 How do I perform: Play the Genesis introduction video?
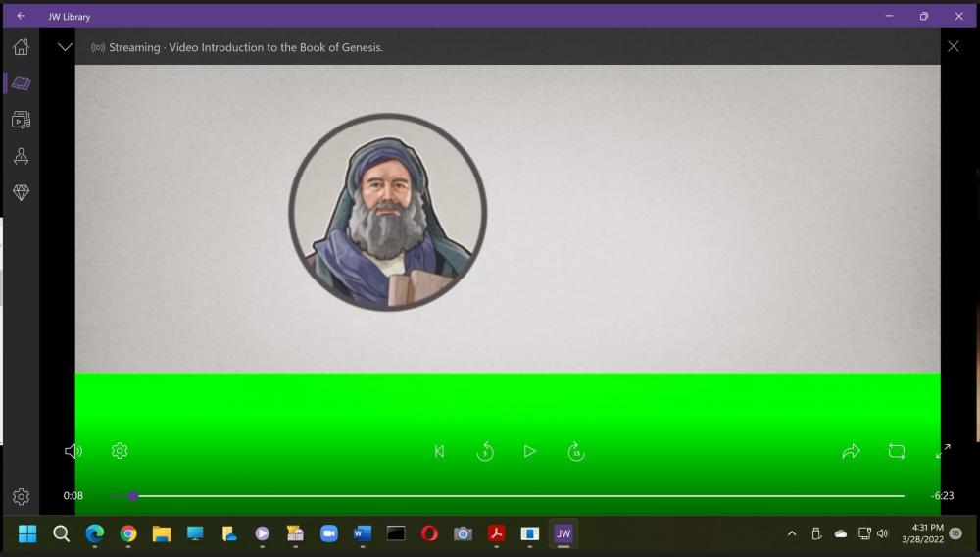[529, 451]
